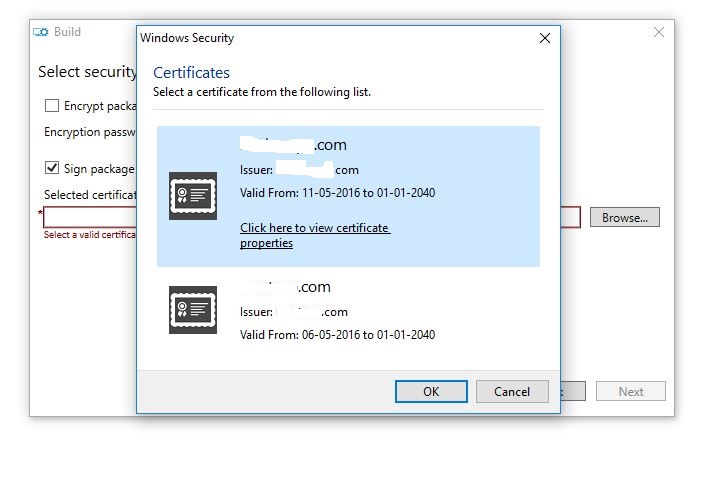This screenshot has height=495, width=719.
Task: Enable the Encrypt package checkbox
Action: point(52,106)
